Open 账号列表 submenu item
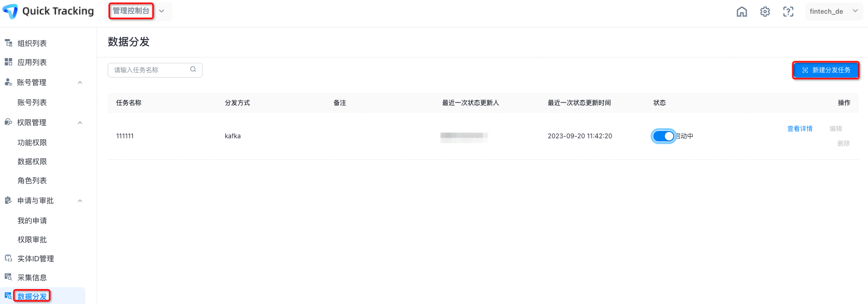This screenshot has width=868, height=304. tap(32, 102)
